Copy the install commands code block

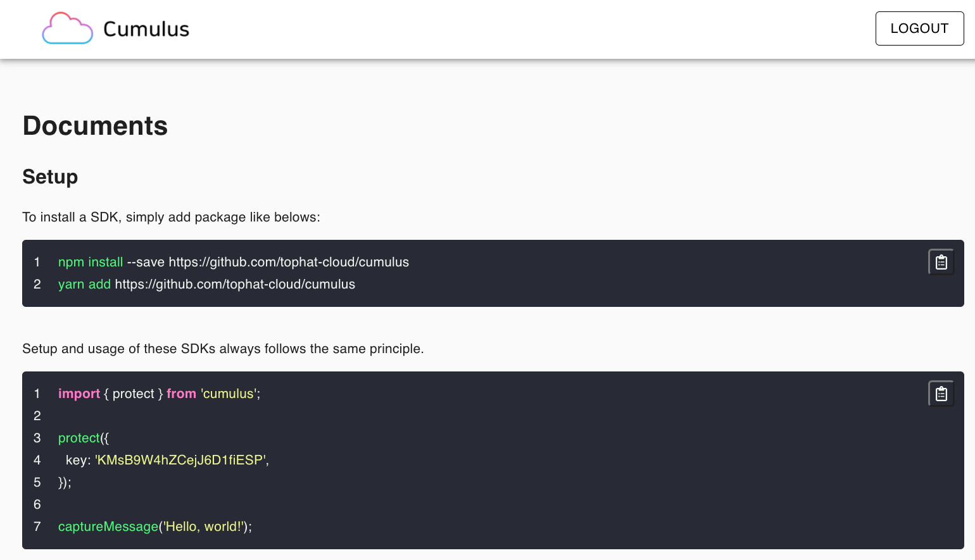click(x=941, y=262)
